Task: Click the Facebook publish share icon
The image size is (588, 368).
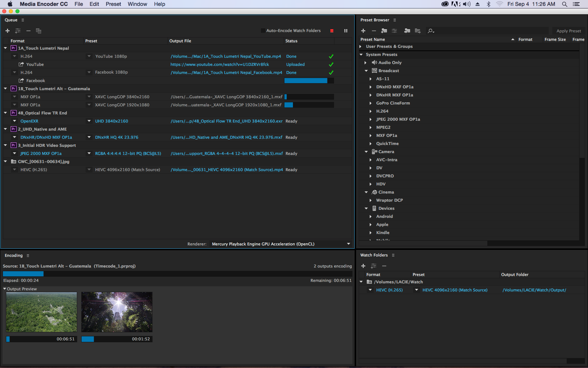Action: pyautogui.click(x=21, y=81)
